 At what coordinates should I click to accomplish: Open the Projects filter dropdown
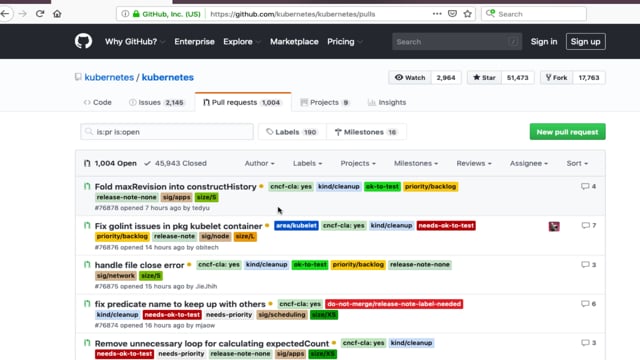pyautogui.click(x=358, y=163)
